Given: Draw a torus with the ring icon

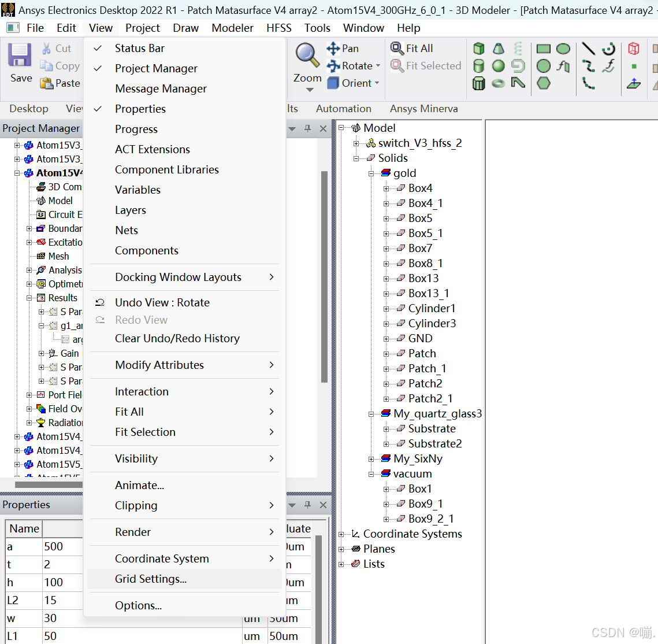Looking at the screenshot, I should coord(499,84).
